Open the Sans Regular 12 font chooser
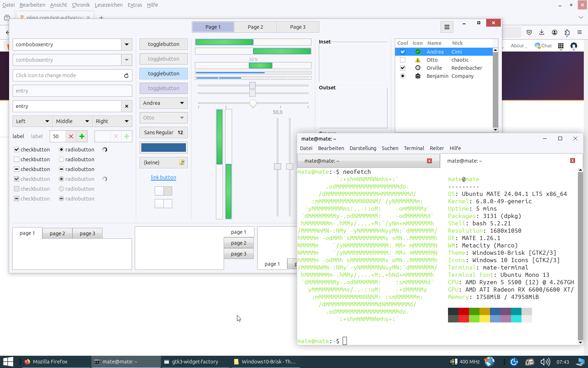This screenshot has height=368, width=588. (163, 132)
